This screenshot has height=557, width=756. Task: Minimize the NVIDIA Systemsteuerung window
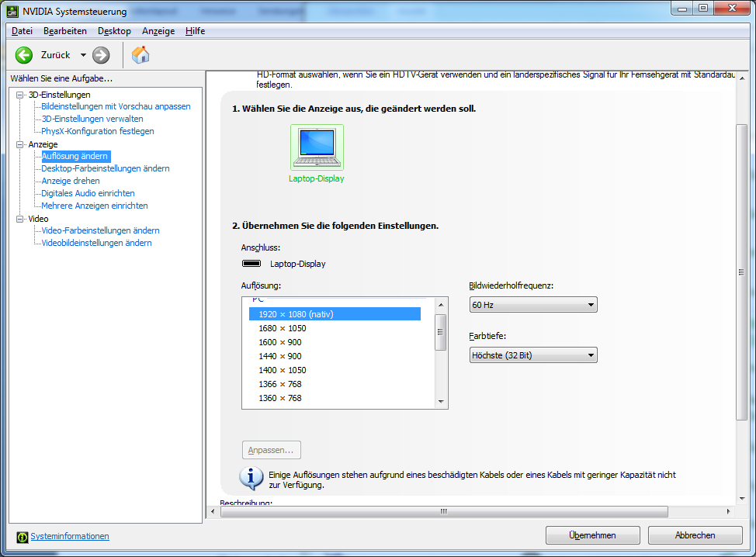682,9
